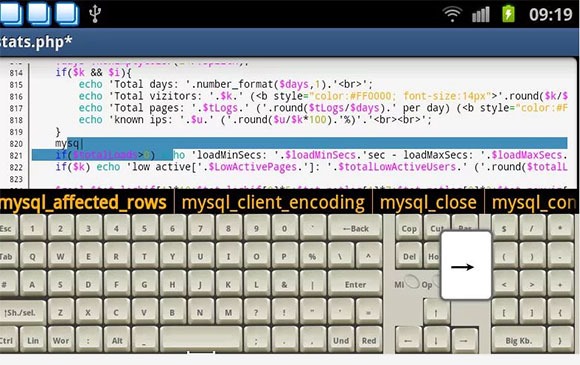The height and width of the screenshot is (365, 580).
Task: Tap the question mark key
Action: (x=256, y=312)
